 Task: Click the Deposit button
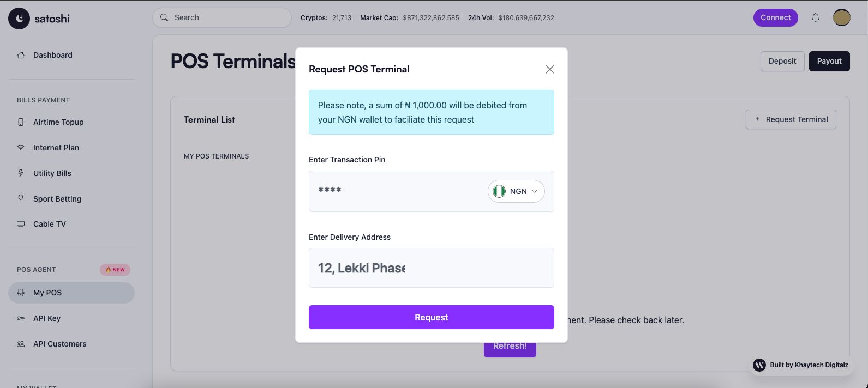pos(782,61)
